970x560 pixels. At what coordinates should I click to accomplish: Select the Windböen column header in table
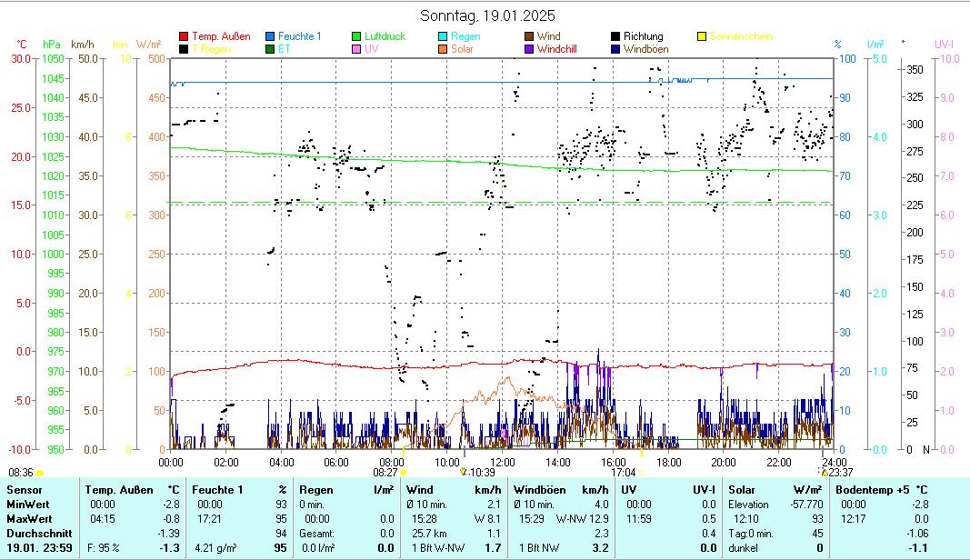[540, 490]
